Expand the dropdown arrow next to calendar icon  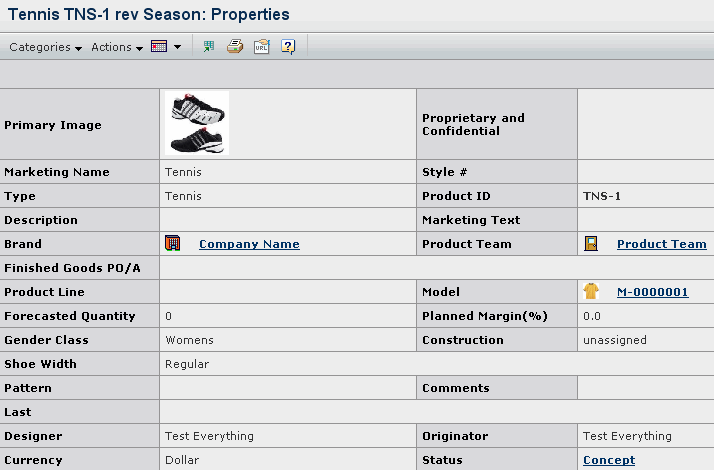coord(178,46)
